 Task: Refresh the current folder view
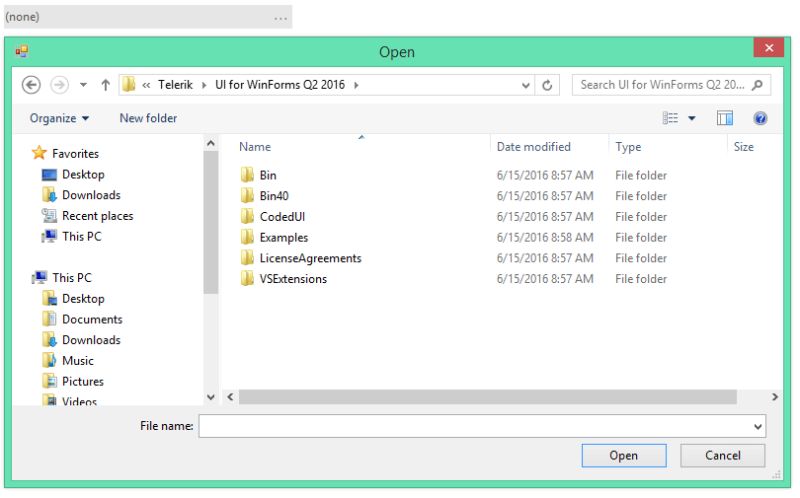click(547, 85)
